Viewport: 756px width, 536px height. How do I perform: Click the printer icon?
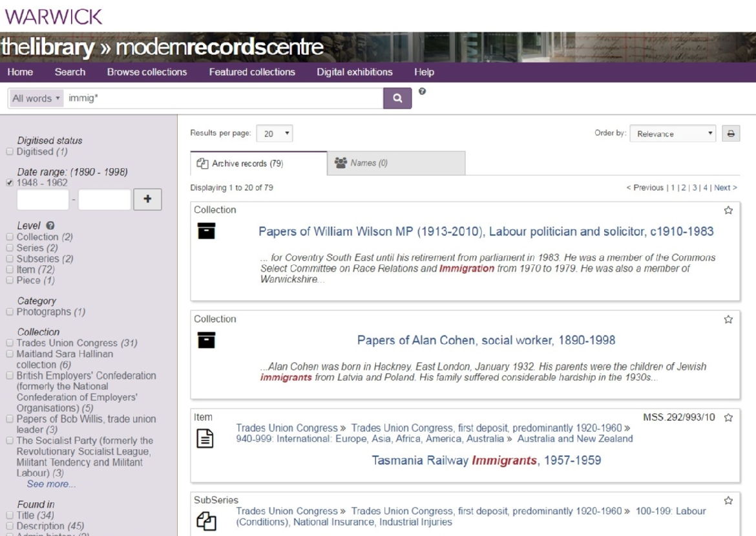point(731,134)
